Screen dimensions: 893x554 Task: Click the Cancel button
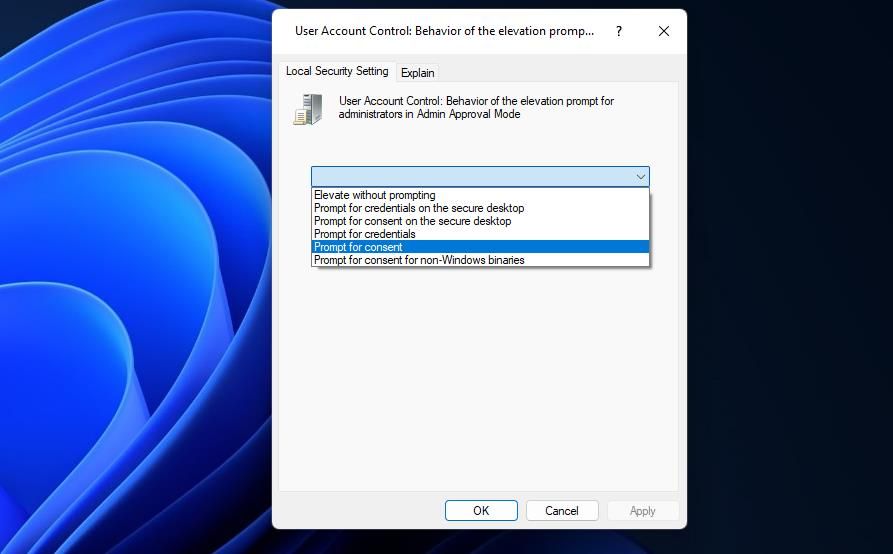(x=562, y=511)
